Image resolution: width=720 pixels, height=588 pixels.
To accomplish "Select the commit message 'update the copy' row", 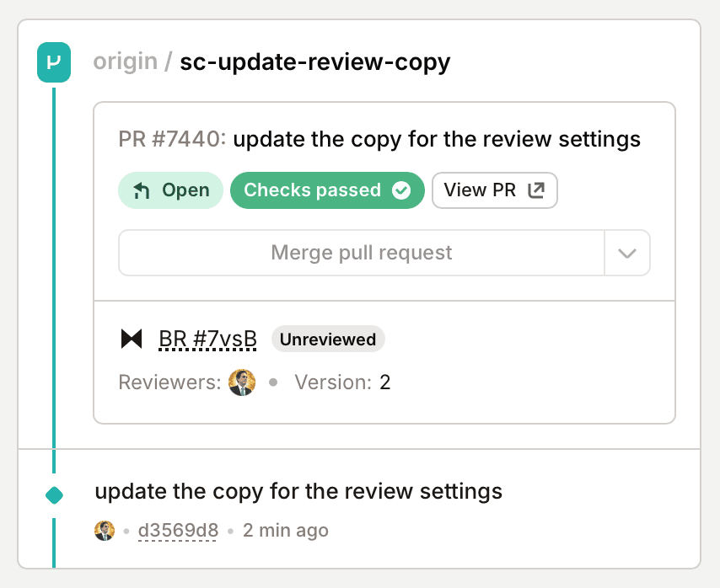I will pos(298,491).
